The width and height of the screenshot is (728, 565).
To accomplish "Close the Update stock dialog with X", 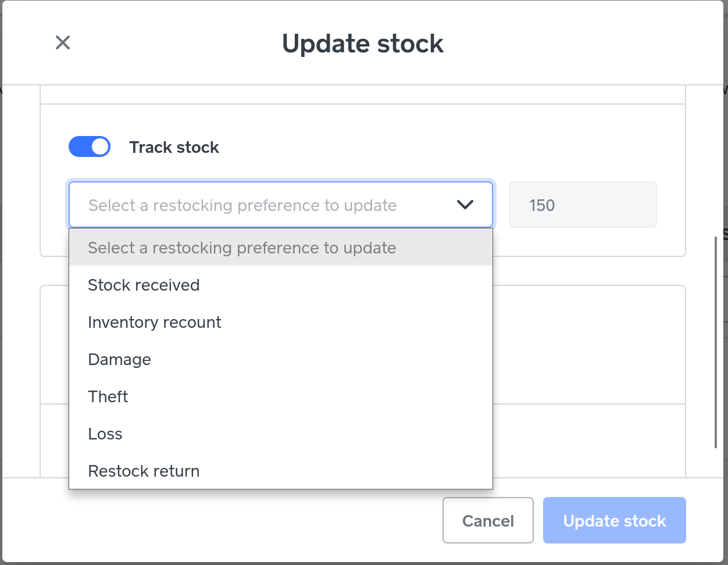I will (62, 42).
